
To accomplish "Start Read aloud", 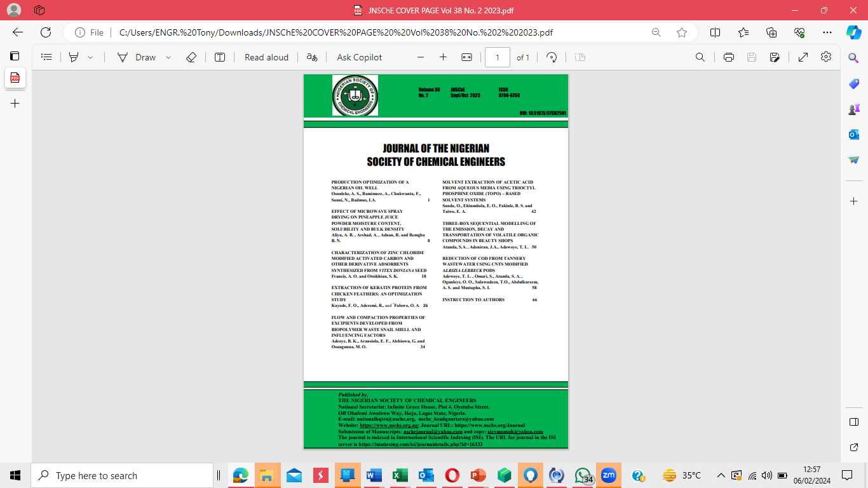I will (x=266, y=57).
